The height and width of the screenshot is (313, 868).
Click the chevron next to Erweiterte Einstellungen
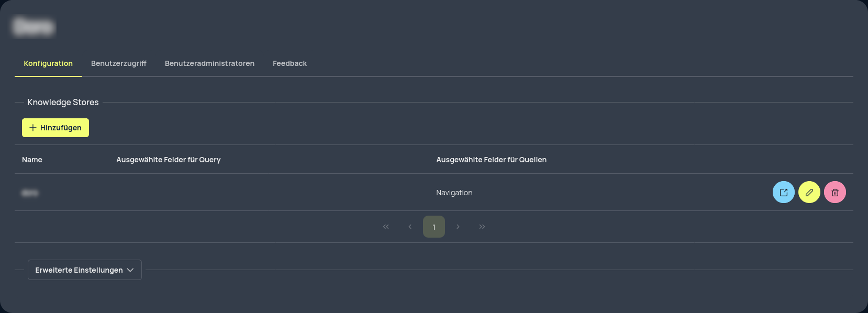pyautogui.click(x=130, y=270)
